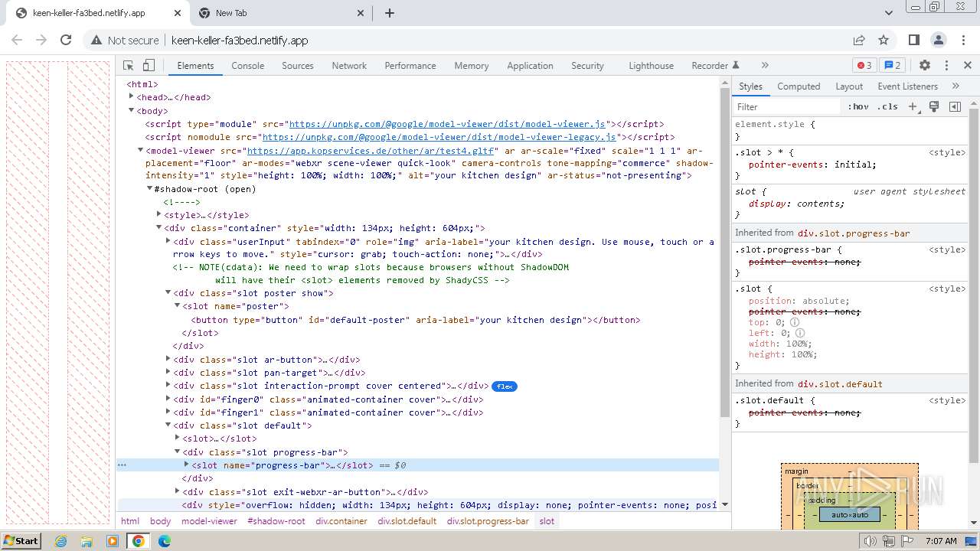Screen dimensions: 980x551
Task: Launch Internet Explorer from the taskbar
Action: click(61, 540)
